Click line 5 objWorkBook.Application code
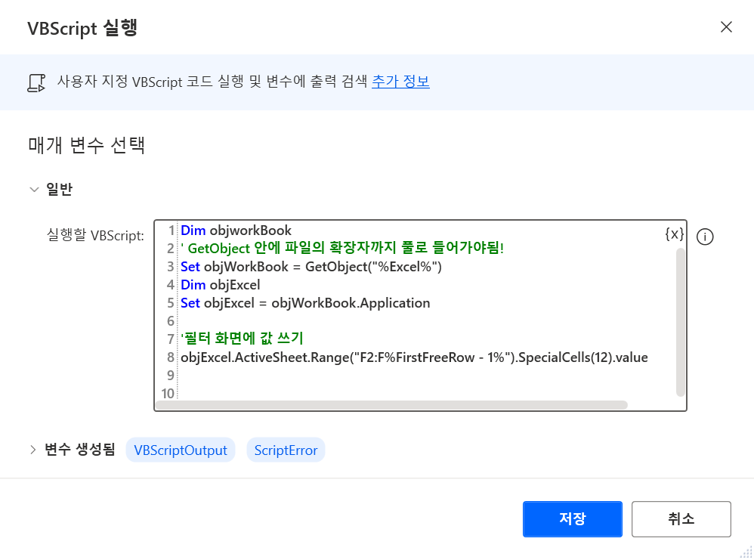This screenshot has height=560, width=754. (x=351, y=303)
